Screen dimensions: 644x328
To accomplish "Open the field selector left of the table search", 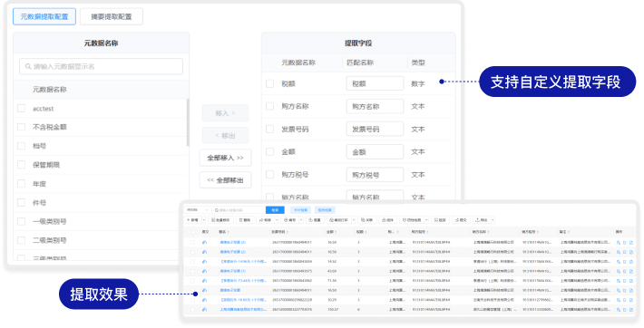I will click(x=197, y=210).
